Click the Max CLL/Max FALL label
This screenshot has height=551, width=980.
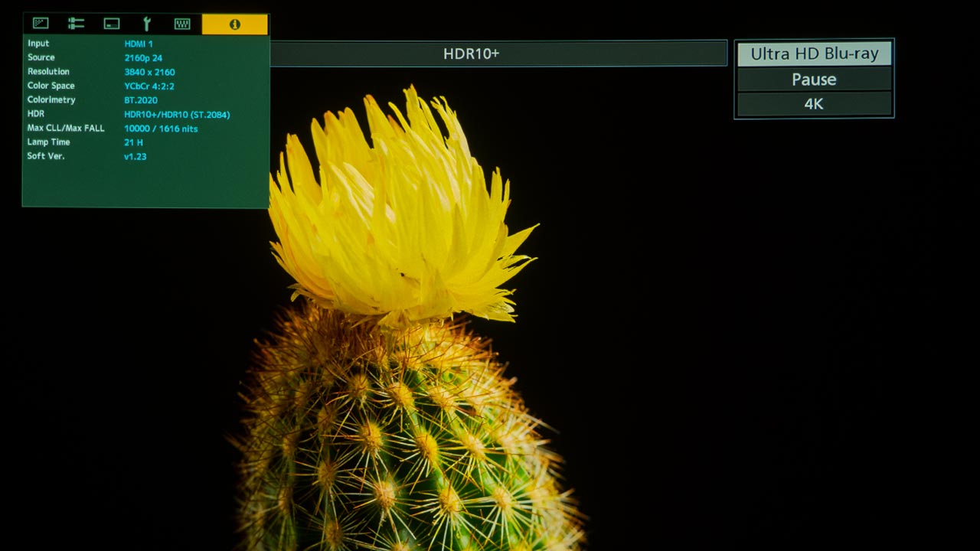point(66,128)
